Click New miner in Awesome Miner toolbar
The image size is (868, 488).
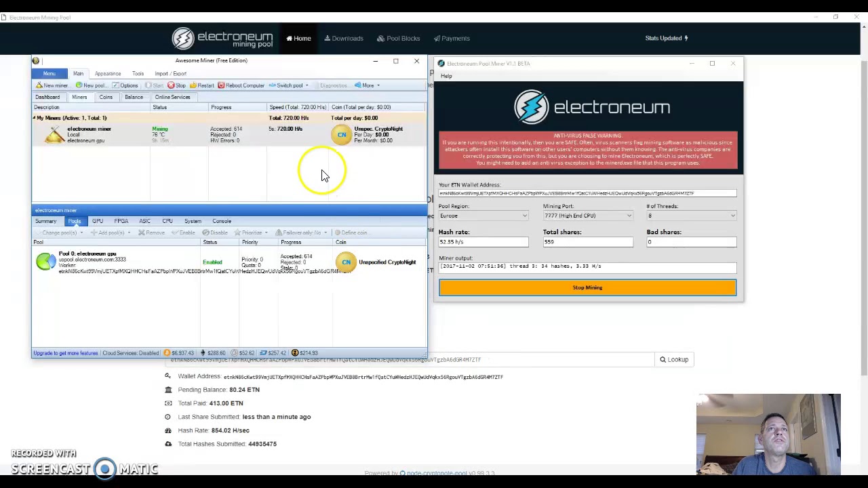[52, 85]
